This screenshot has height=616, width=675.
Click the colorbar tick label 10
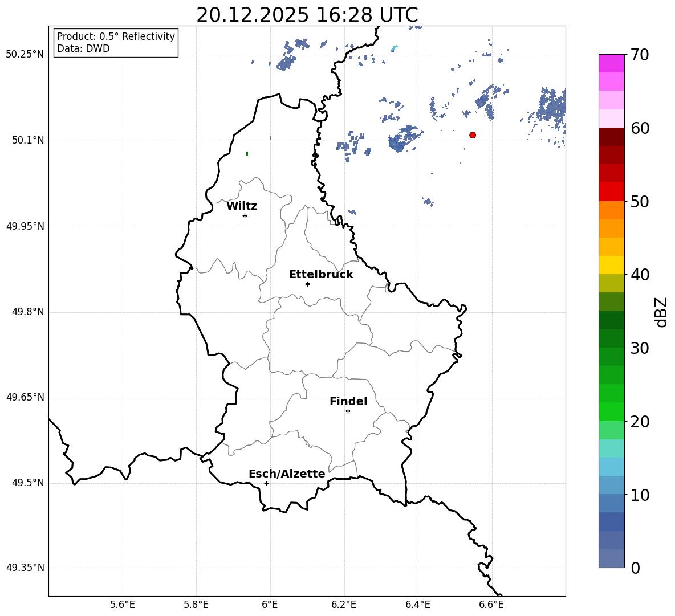point(640,495)
